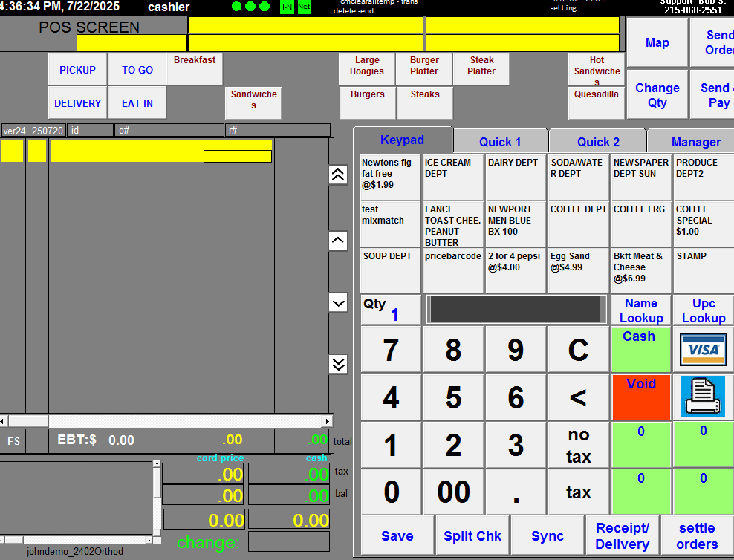734x560 pixels.
Task: Select SODA/WATER DEPT
Action: click(x=579, y=178)
